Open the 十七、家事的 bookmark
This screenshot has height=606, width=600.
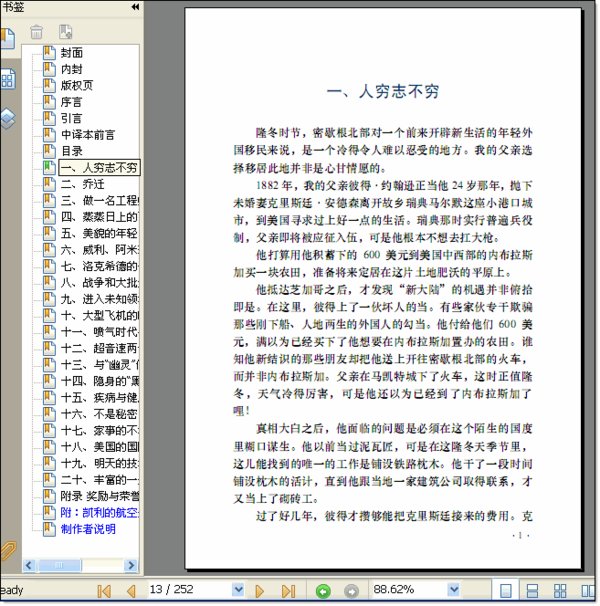pyautogui.click(x=100, y=430)
